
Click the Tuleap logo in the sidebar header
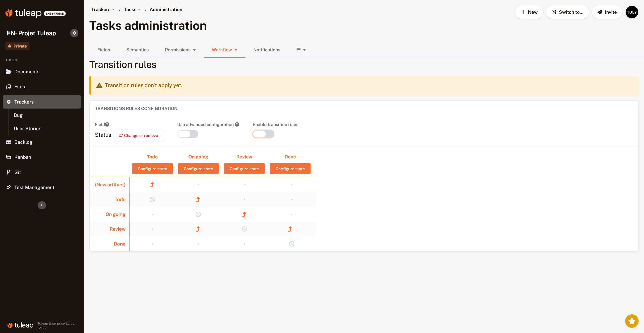click(24, 13)
